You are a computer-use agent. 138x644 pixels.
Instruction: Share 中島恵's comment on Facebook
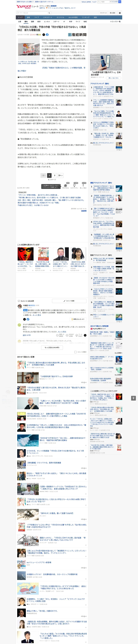click(28, 319)
